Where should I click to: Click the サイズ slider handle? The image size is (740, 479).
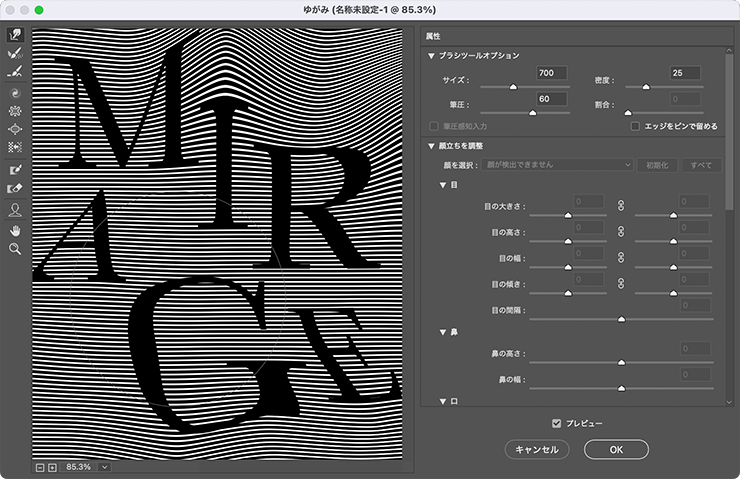(514, 87)
